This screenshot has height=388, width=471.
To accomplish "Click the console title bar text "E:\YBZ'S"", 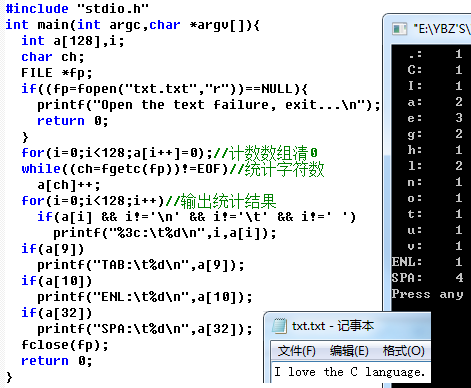I will pyautogui.click(x=442, y=29).
